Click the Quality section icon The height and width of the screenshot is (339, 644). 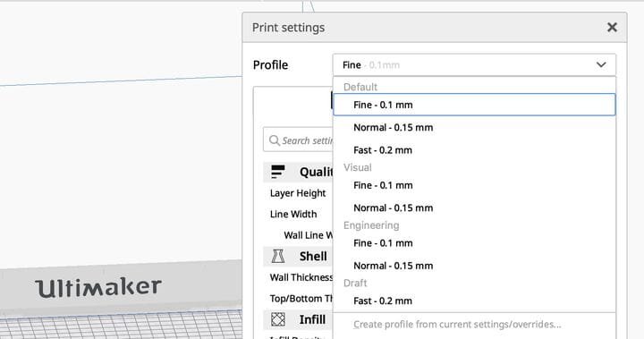click(278, 172)
